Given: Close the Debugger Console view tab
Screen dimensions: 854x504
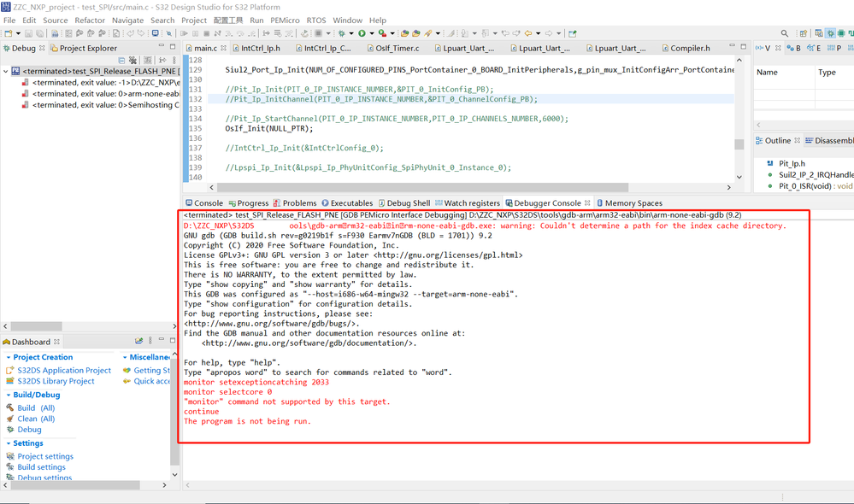Looking at the screenshot, I should click(x=587, y=202).
